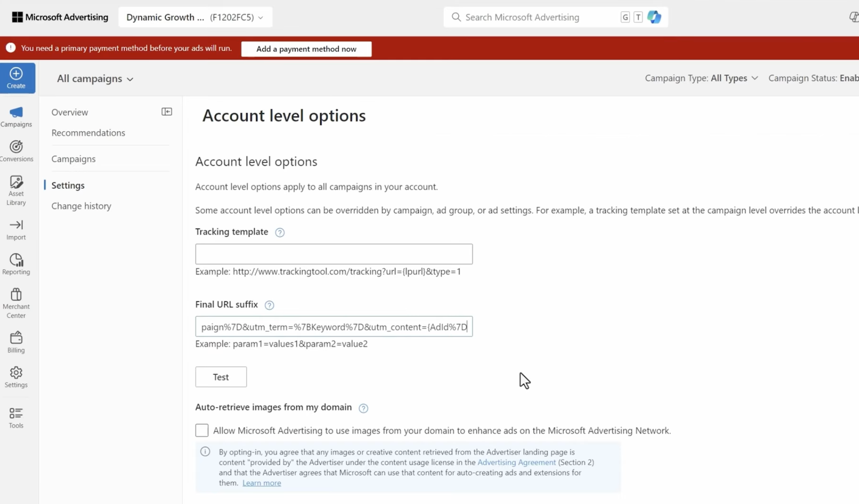Image resolution: width=859 pixels, height=504 pixels.
Task: Select Overview in side menu
Action: click(x=70, y=112)
